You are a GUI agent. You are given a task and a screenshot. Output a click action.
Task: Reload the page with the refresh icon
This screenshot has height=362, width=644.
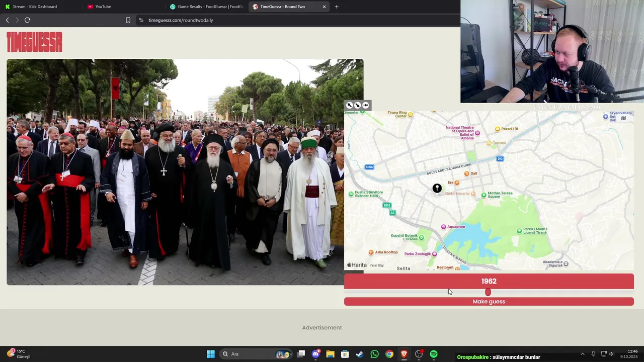(x=27, y=20)
